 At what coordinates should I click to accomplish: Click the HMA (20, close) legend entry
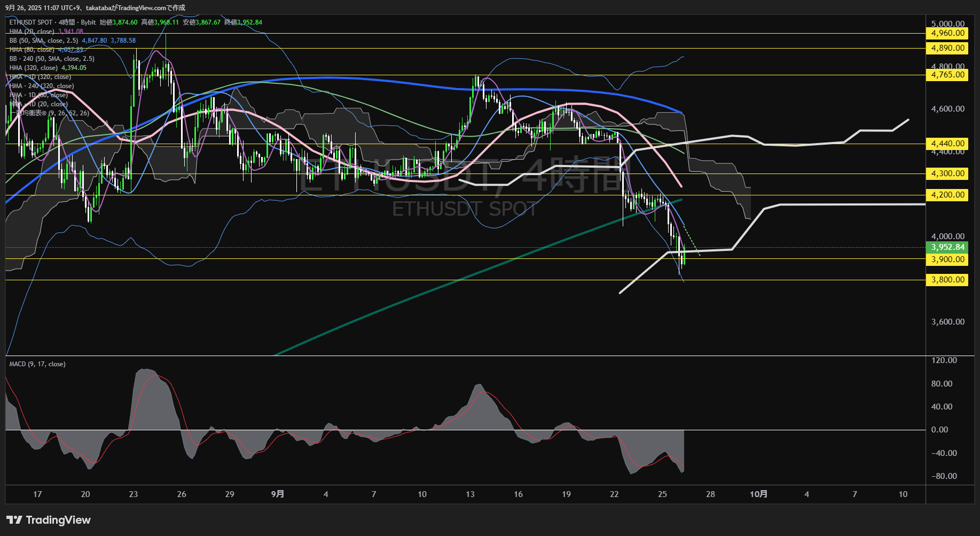[x=32, y=31]
